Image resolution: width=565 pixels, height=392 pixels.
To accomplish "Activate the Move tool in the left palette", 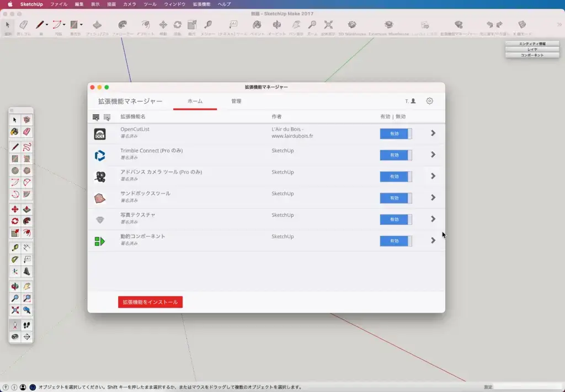I will (15, 209).
